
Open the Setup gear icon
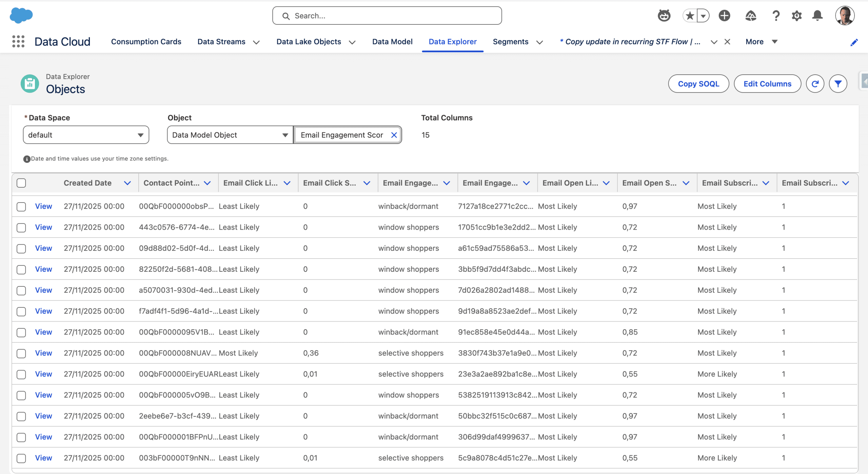coord(796,16)
